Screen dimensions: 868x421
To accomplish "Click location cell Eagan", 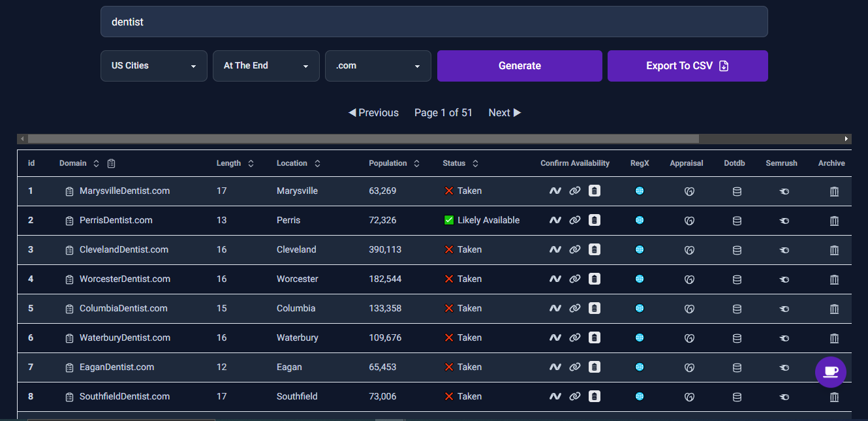I will click(289, 367).
